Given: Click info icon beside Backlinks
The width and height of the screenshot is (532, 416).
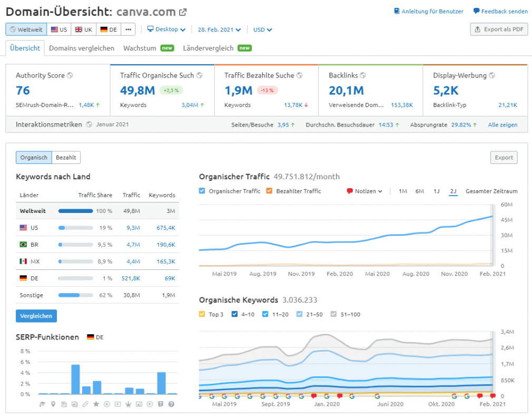Looking at the screenshot, I should [363, 75].
